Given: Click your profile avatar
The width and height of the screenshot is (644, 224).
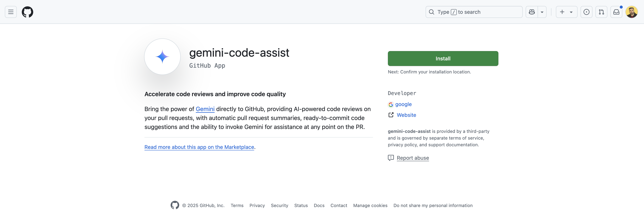Looking at the screenshot, I should [632, 12].
